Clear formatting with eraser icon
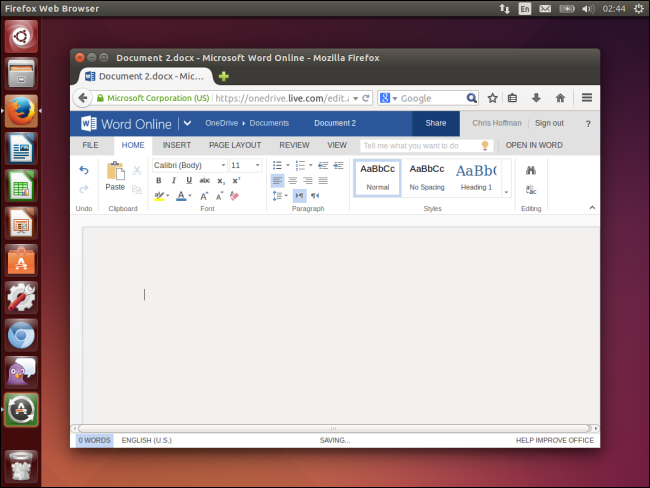The height and width of the screenshot is (488, 650). point(234,196)
